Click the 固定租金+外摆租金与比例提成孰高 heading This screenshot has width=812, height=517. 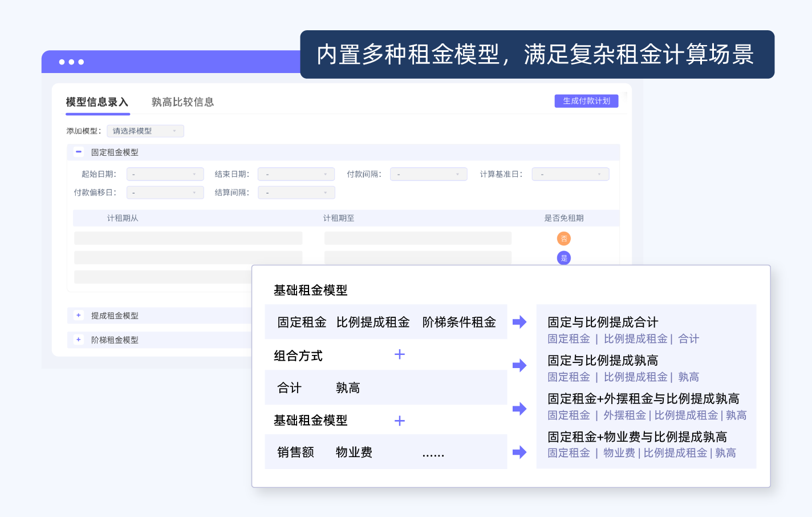pos(643,399)
